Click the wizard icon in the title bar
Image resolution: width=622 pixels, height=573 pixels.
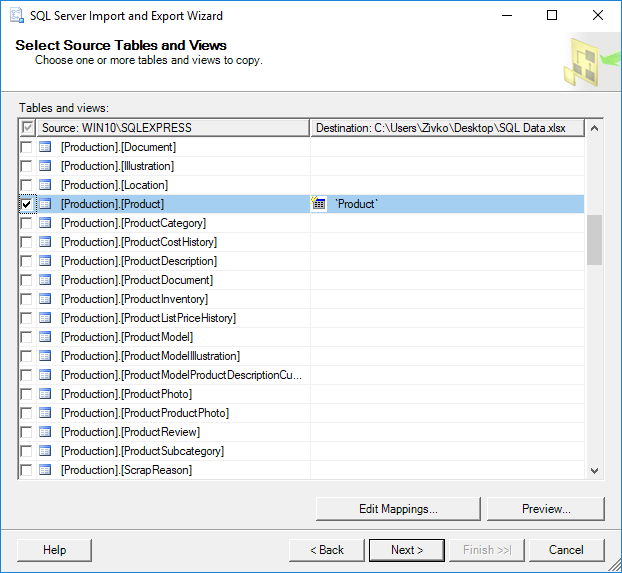click(14, 16)
